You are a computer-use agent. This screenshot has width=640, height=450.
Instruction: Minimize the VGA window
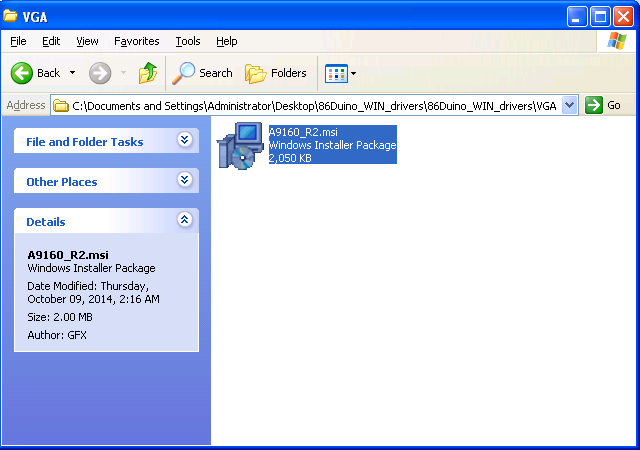tap(577, 17)
